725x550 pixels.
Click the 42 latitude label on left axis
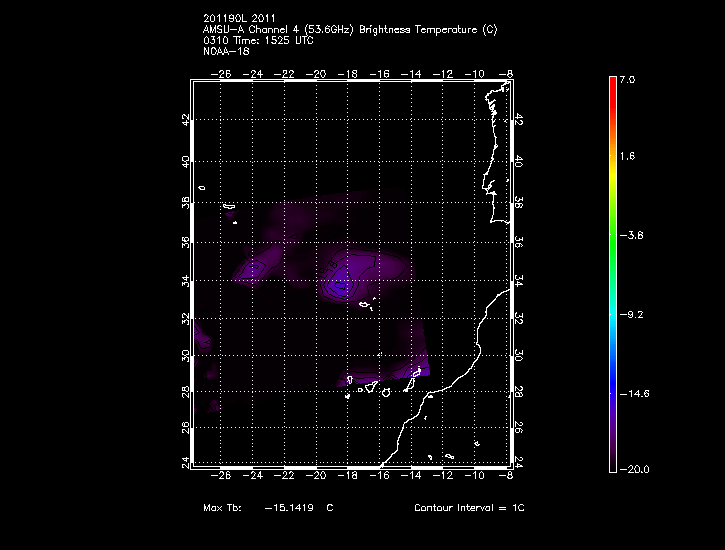[183, 119]
